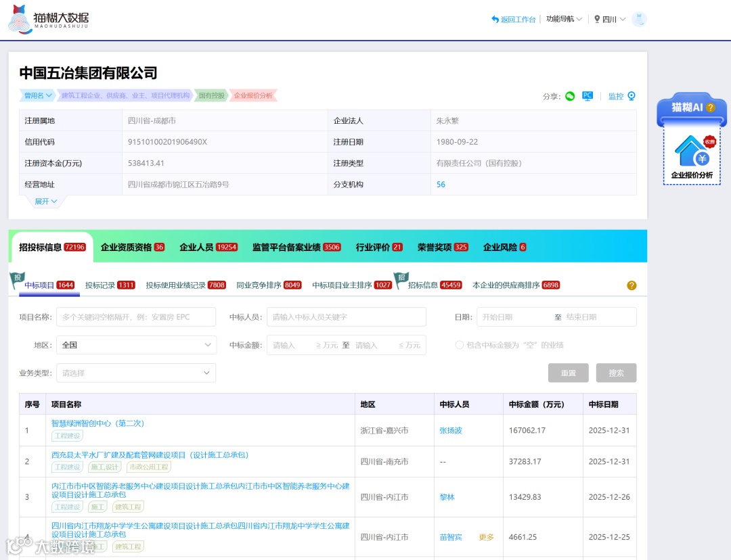Open 企业报价分析 house icon widget
This screenshot has width=731, height=560.
pos(692,156)
